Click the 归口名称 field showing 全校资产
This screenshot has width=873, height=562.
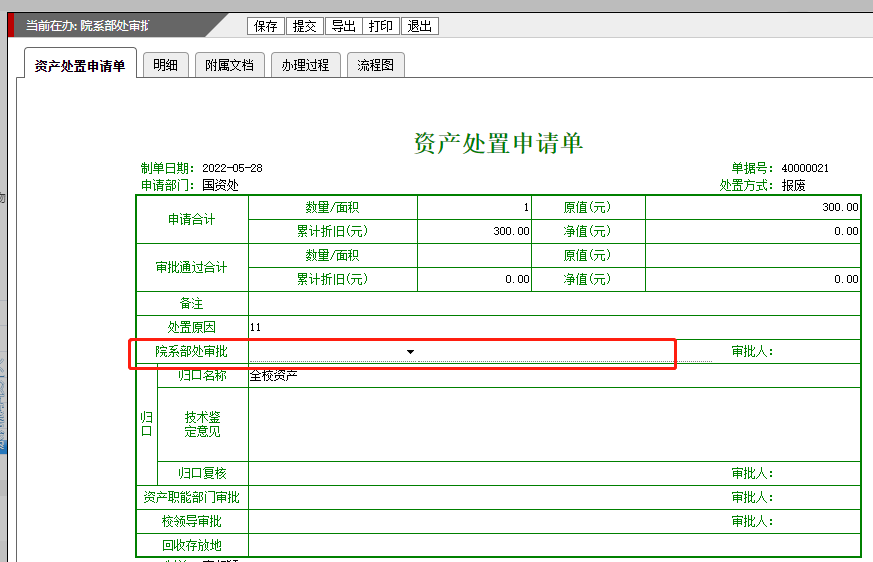pyautogui.click(x=553, y=376)
